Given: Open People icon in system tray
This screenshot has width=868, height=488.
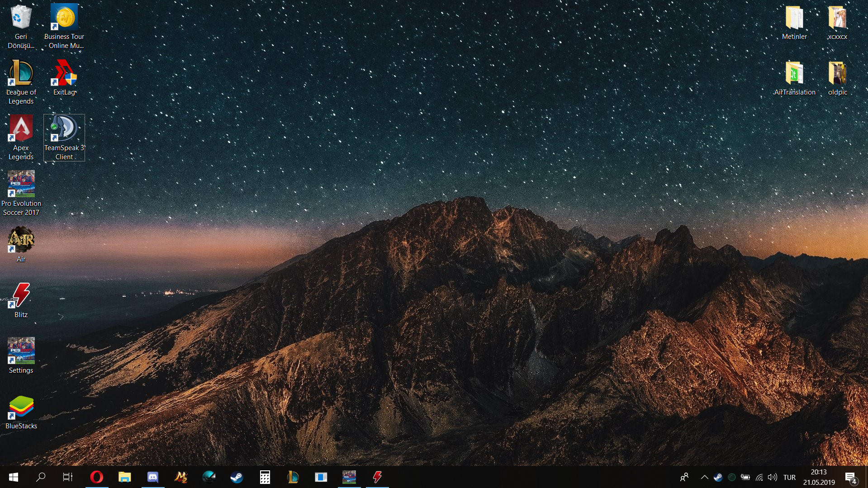Looking at the screenshot, I should point(684,477).
